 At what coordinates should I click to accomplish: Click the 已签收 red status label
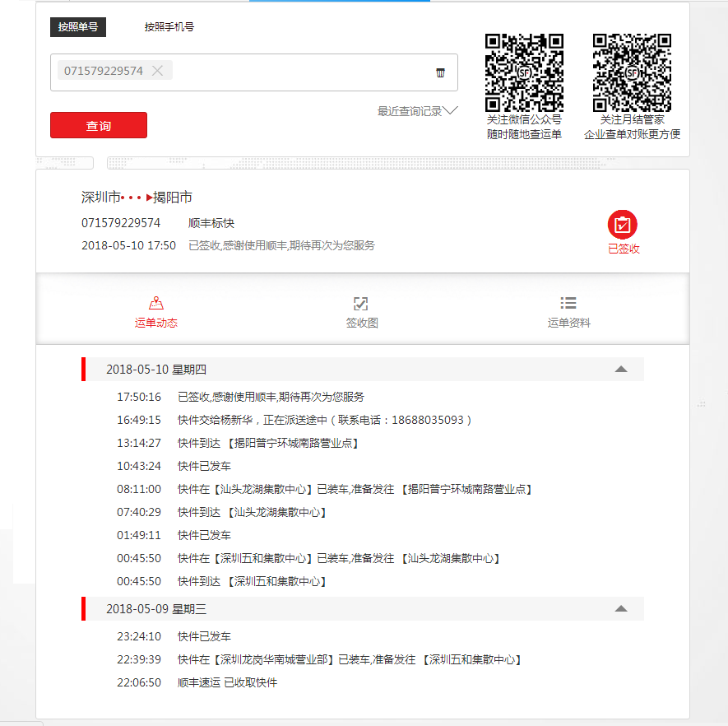[x=624, y=249]
